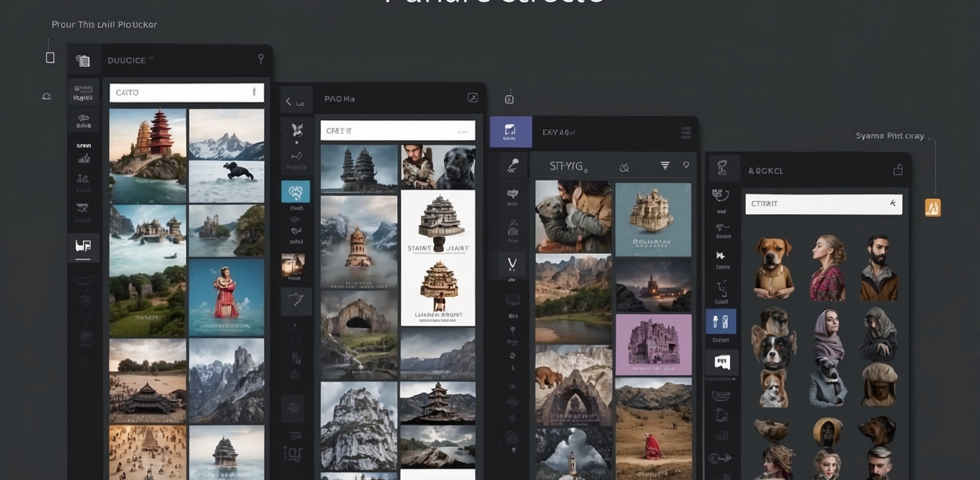
Task: Open the golden castle card on teal background
Action: [653, 220]
